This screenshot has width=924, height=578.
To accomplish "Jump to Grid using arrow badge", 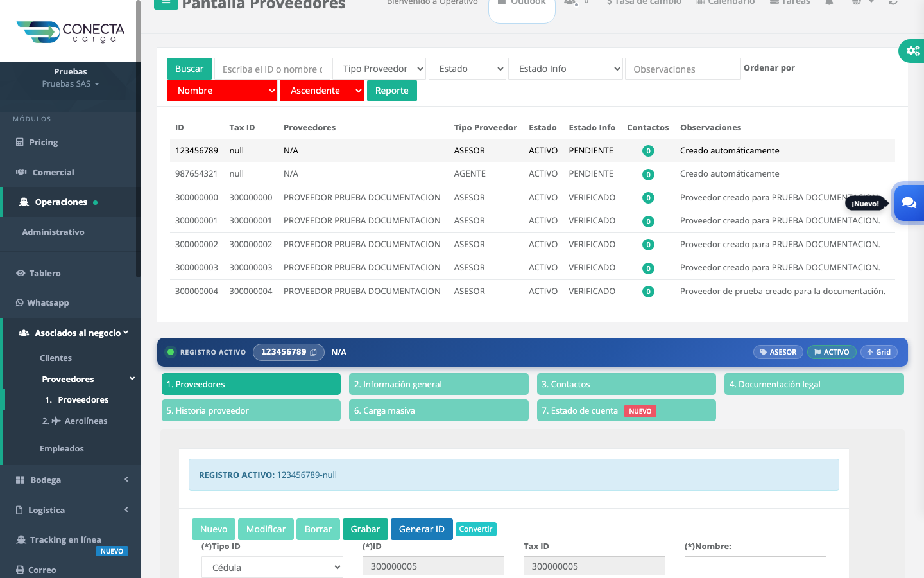I will click(878, 352).
